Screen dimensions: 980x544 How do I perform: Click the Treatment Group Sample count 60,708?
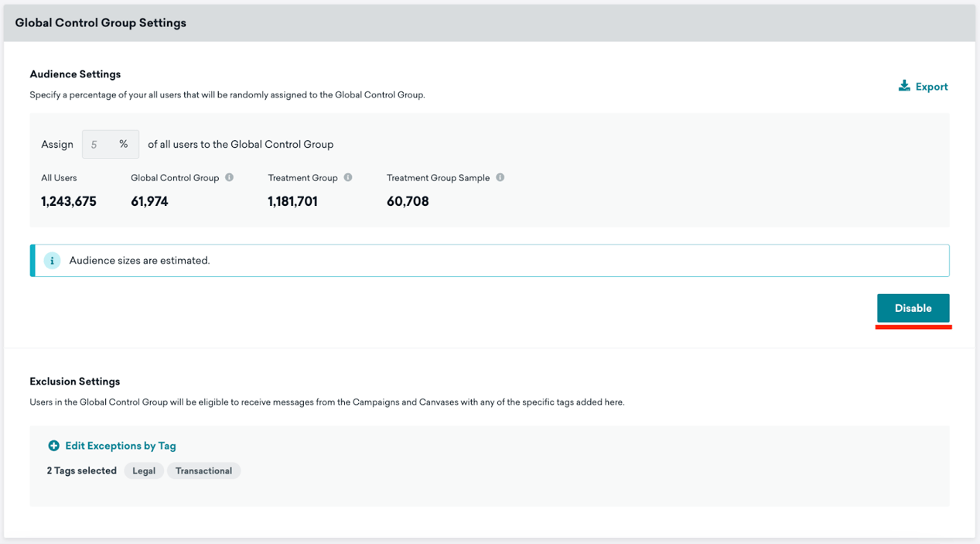click(x=408, y=201)
